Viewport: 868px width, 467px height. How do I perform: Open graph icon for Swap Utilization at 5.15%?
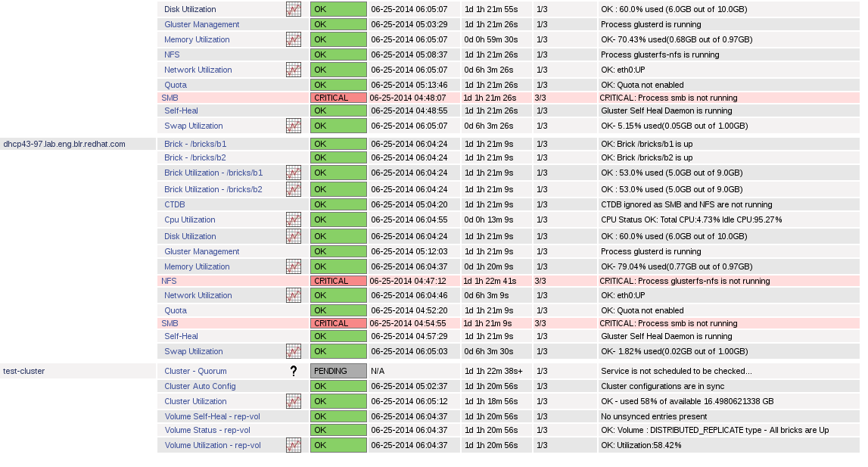(294, 126)
